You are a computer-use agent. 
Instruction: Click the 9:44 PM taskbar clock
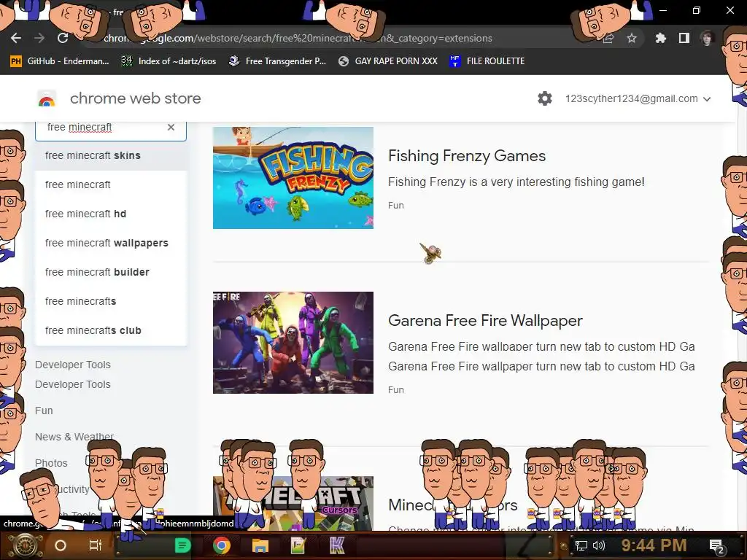(654, 545)
